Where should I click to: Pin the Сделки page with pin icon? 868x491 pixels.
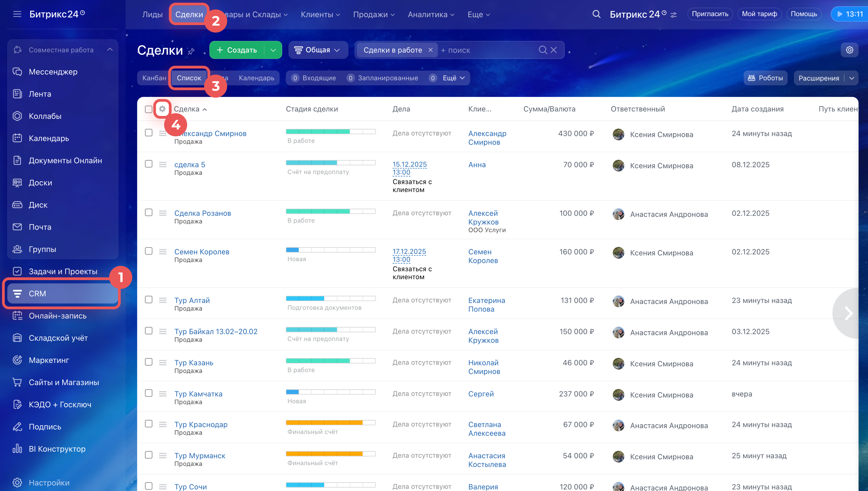tap(191, 51)
